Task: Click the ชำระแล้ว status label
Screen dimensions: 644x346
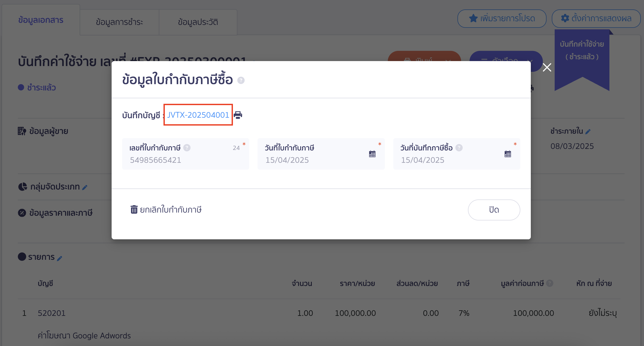Action: click(x=41, y=87)
